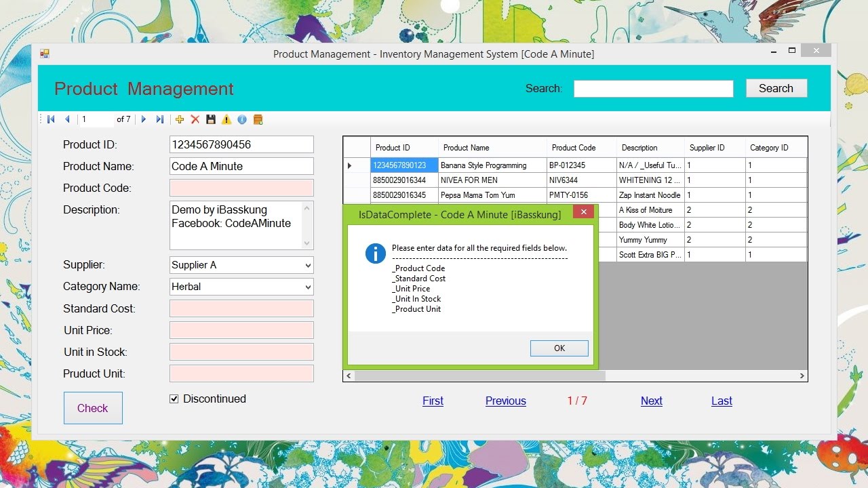This screenshot has height=488, width=868.
Task: Click the empty Standard Cost field
Action: 241,308
